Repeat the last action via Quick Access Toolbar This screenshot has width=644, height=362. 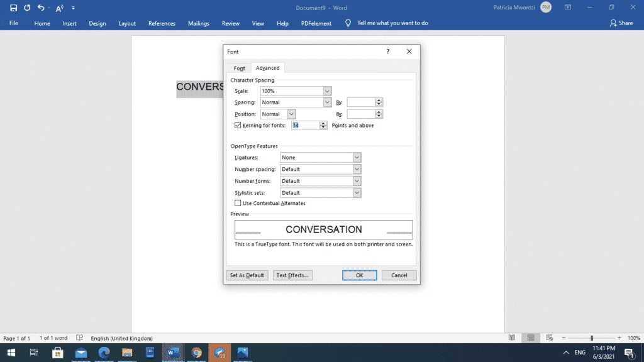(x=27, y=8)
